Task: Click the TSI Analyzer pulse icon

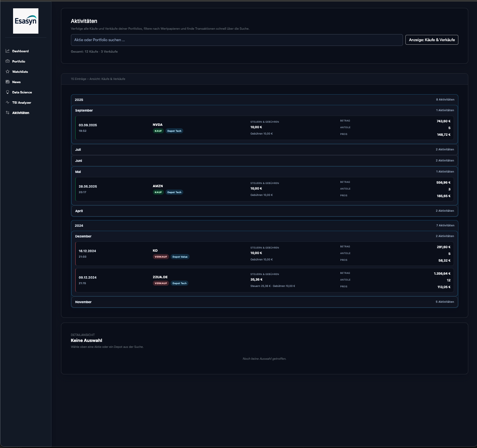Action: [8, 103]
